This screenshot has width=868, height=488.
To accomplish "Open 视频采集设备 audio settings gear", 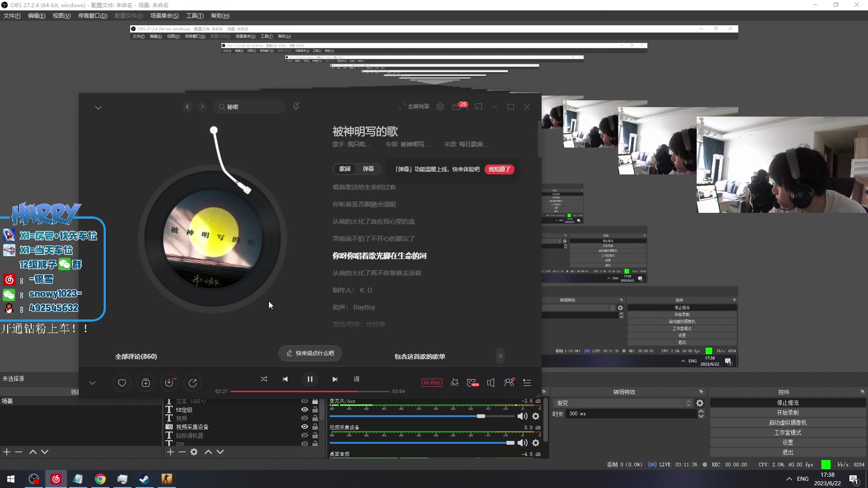I will coord(536,443).
